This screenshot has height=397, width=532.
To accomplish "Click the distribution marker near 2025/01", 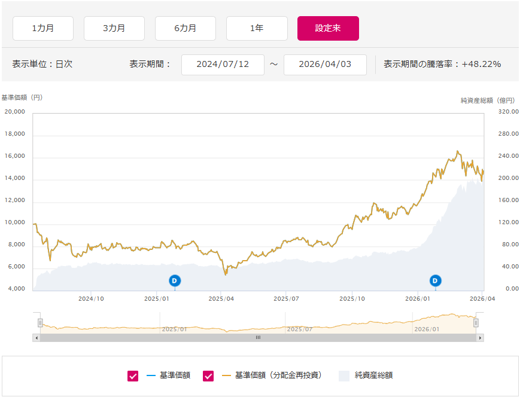I will 175,280.
